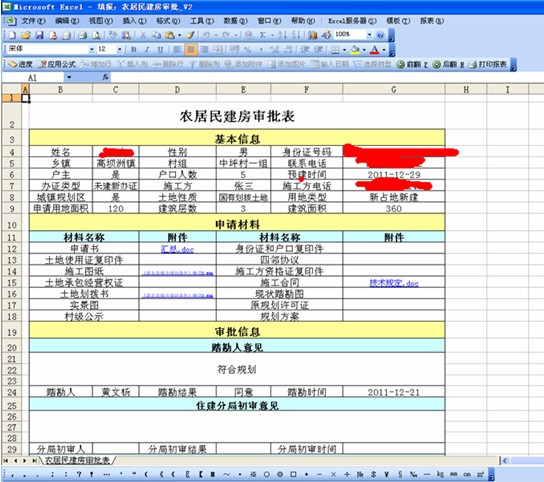This screenshot has height=482, width=544.
Task: Open the Chart Wizard icon
Action: [x=313, y=35]
